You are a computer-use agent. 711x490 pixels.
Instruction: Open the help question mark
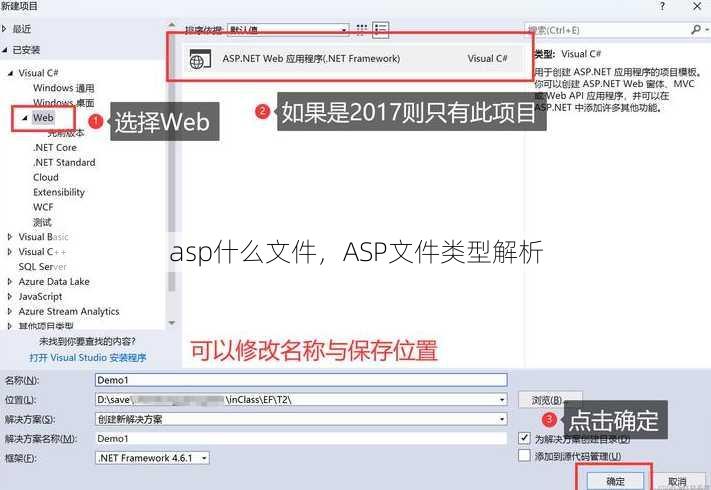coord(662,6)
